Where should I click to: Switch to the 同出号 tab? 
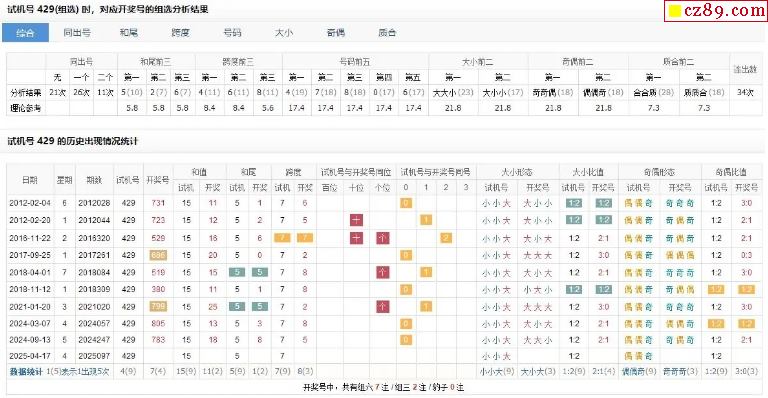click(77, 32)
